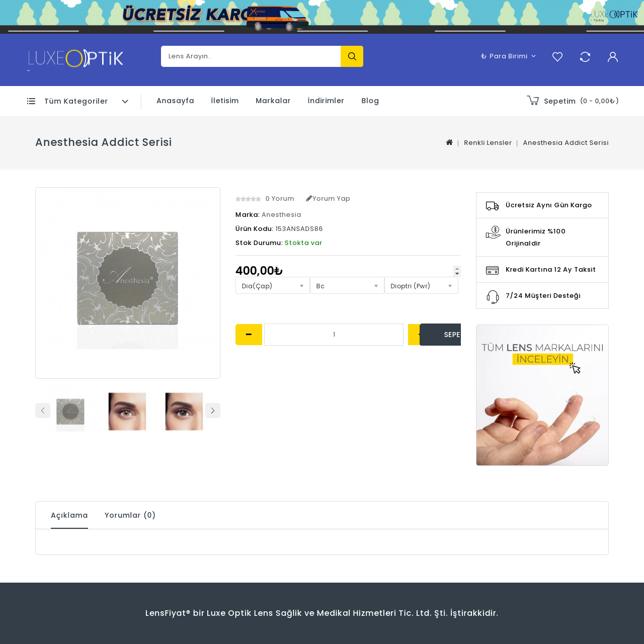Show previous product thumbnail arrow
The image size is (644, 644).
(43, 411)
